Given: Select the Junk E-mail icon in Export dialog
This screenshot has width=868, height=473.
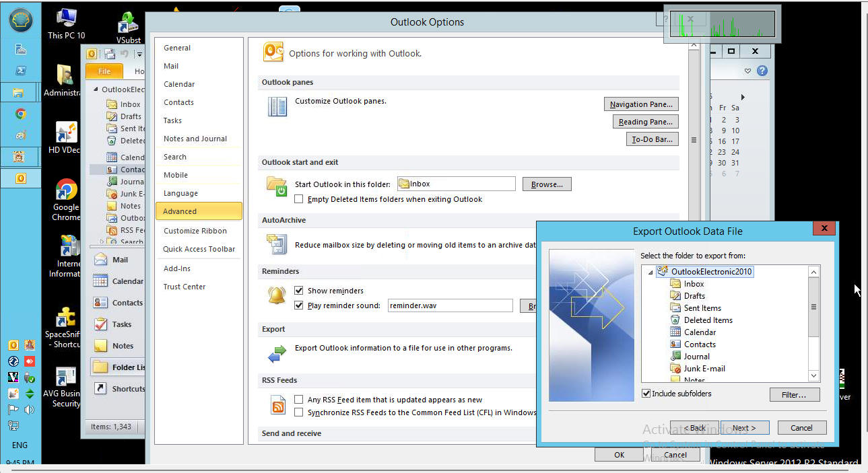Looking at the screenshot, I should 675,369.
